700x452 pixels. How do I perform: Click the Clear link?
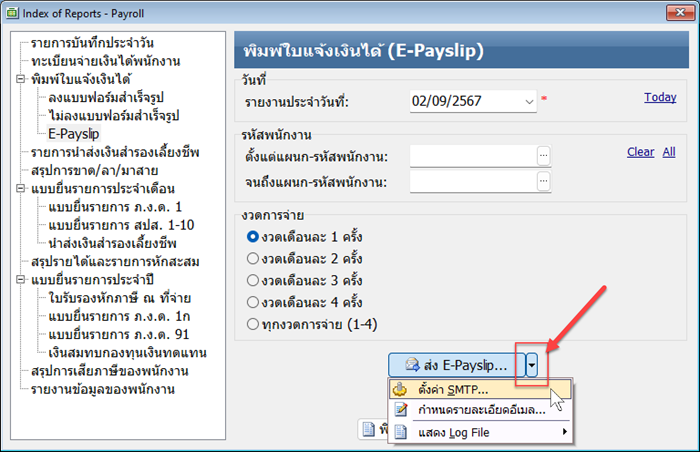640,152
